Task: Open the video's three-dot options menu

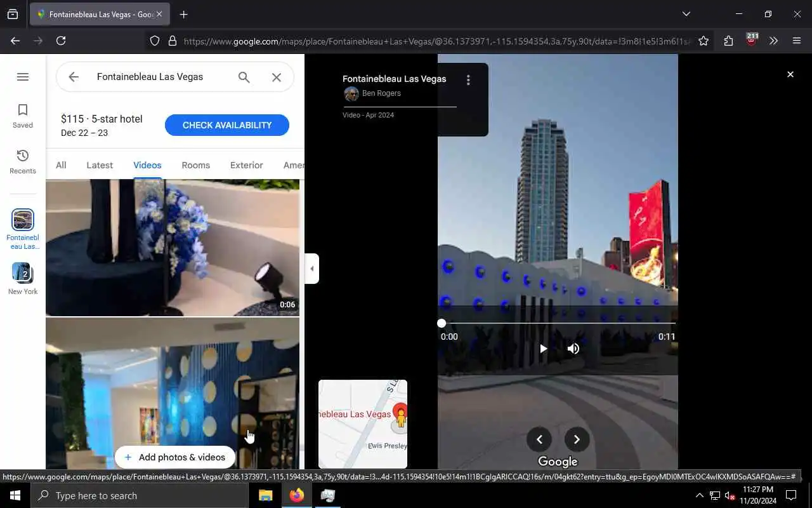Action: pyautogui.click(x=468, y=80)
